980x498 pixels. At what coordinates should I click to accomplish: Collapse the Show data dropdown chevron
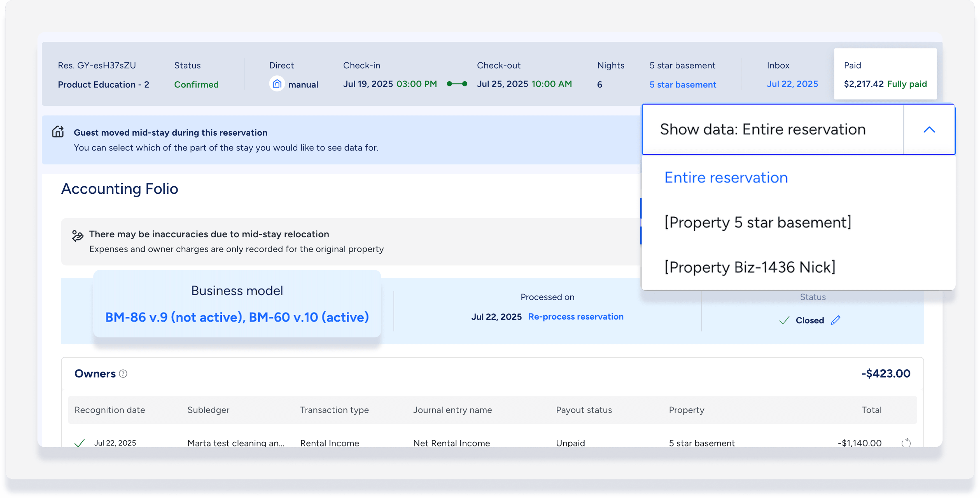click(929, 129)
